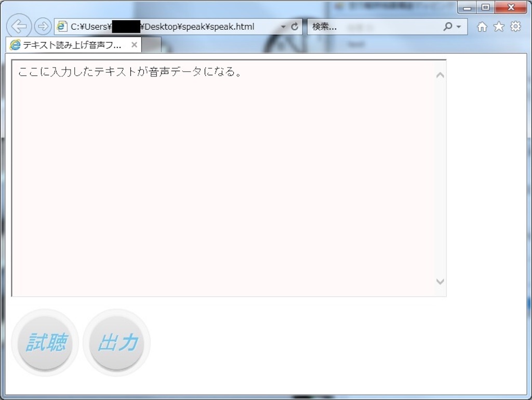Refresh the speak.html page
Viewport: 532px width, 400px height.
coord(295,26)
